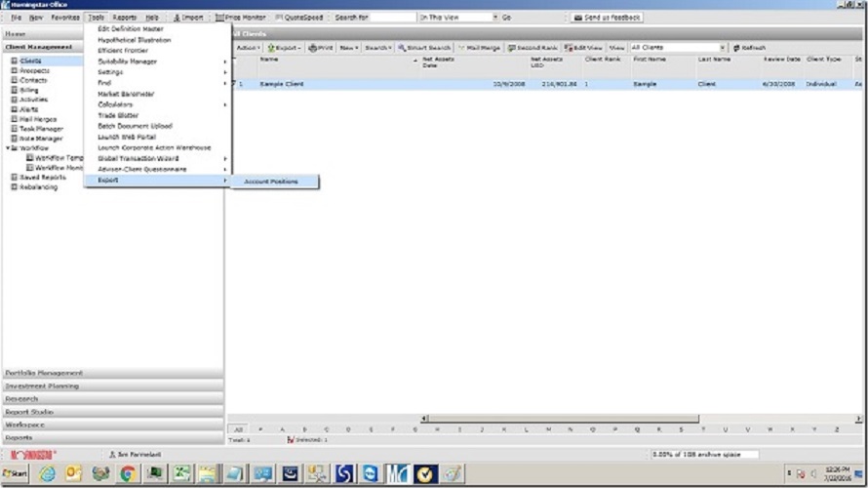Select Saved Reports in the sidebar
Viewport: 868px width, 488px height.
click(43, 178)
